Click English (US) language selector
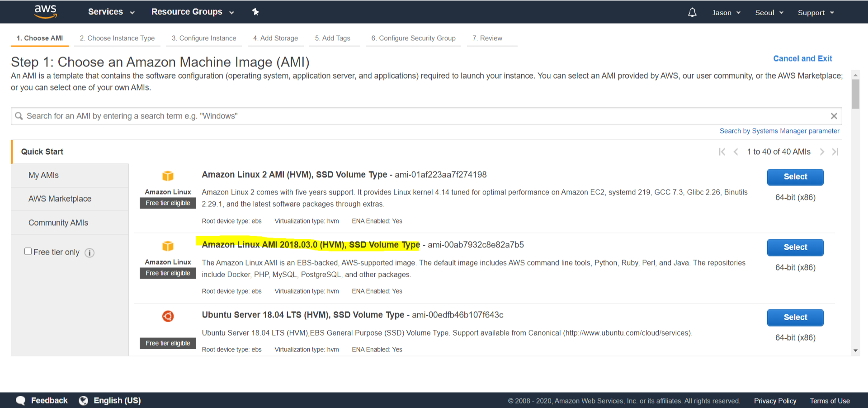The height and width of the screenshot is (408, 868). click(x=117, y=401)
